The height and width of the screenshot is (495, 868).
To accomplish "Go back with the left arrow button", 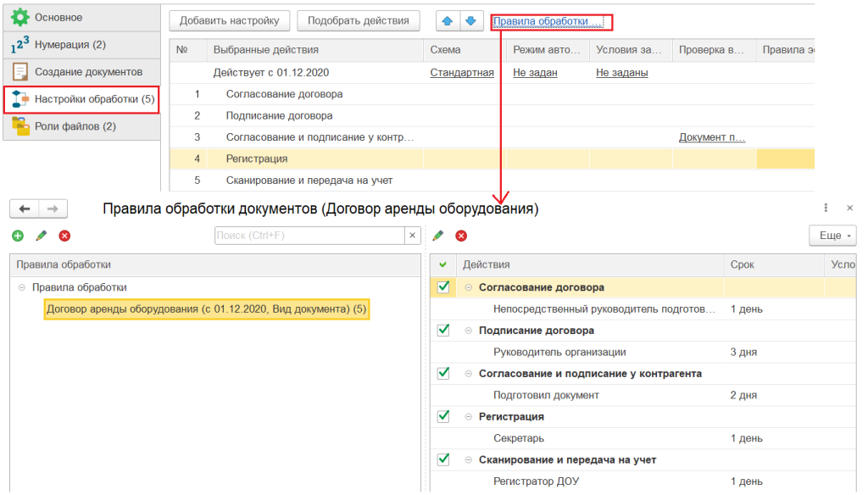I will click(25, 209).
